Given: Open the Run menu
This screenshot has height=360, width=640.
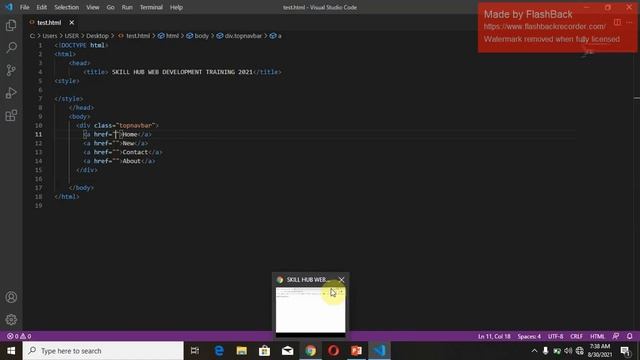Looking at the screenshot, I should (x=127, y=7).
